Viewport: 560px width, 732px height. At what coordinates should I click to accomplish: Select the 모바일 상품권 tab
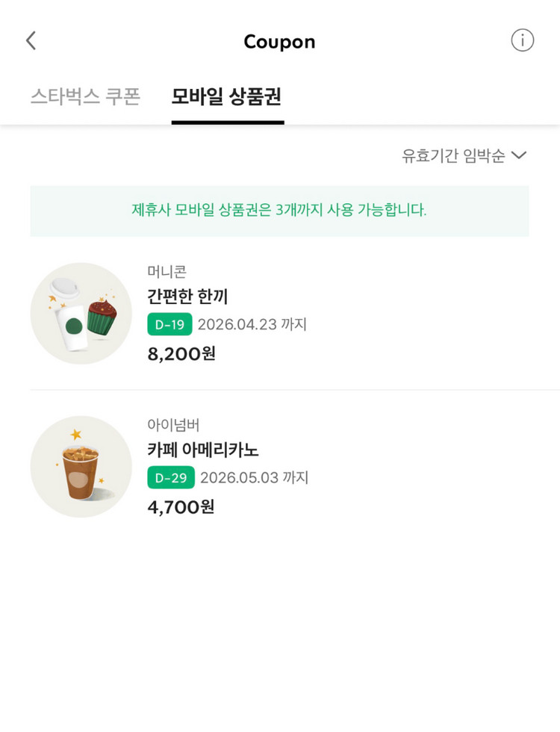click(226, 97)
